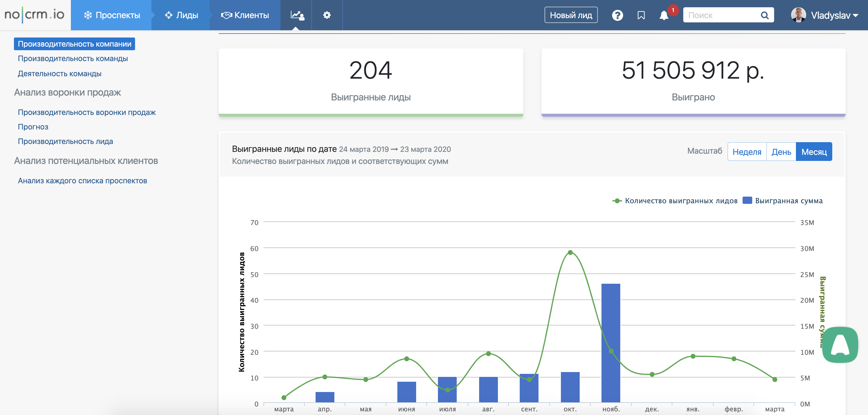Click the Новый лид button
The width and height of the screenshot is (868, 415).
(571, 15)
